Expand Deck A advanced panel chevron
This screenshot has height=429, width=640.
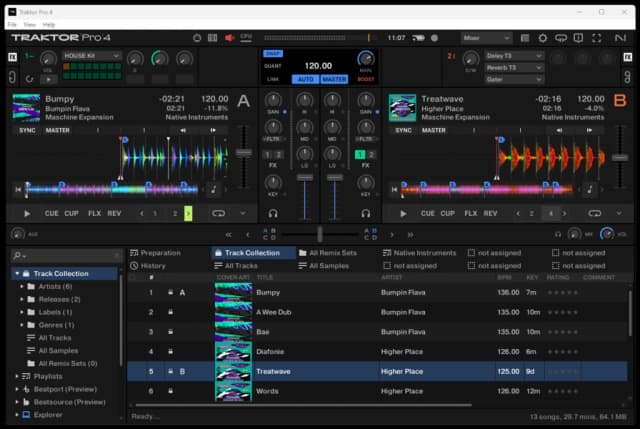click(243, 213)
